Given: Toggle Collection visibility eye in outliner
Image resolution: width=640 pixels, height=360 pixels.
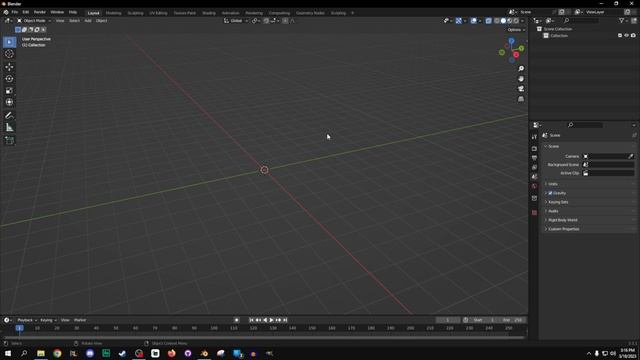Looking at the screenshot, I should [627, 36].
